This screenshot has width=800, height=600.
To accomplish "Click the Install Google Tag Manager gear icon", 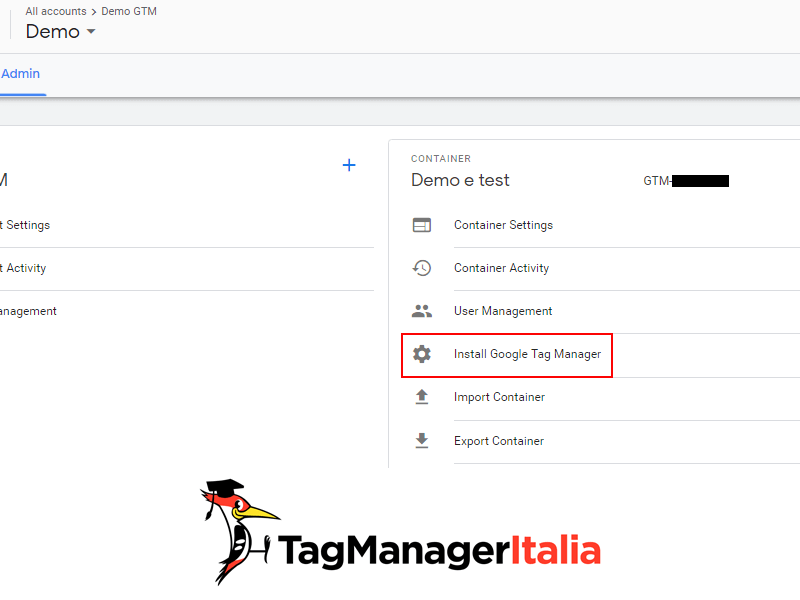I will point(422,354).
